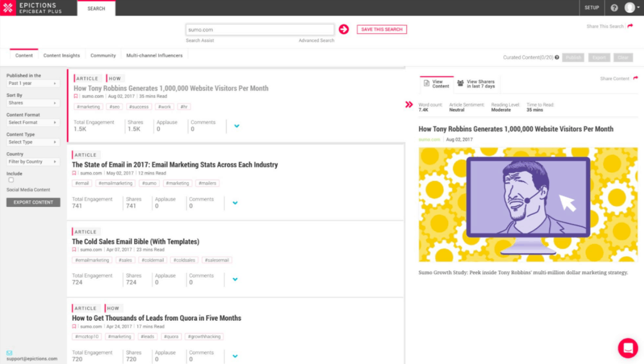644x364 pixels.
Task: Select the SEARCH top navigation tab
Action: 96,8
